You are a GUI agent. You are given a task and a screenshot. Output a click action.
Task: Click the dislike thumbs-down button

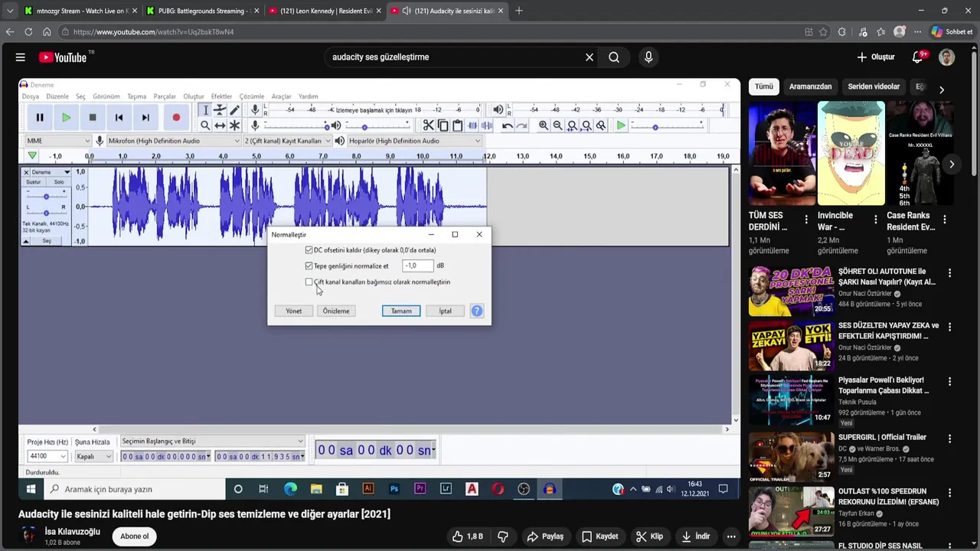pos(503,536)
